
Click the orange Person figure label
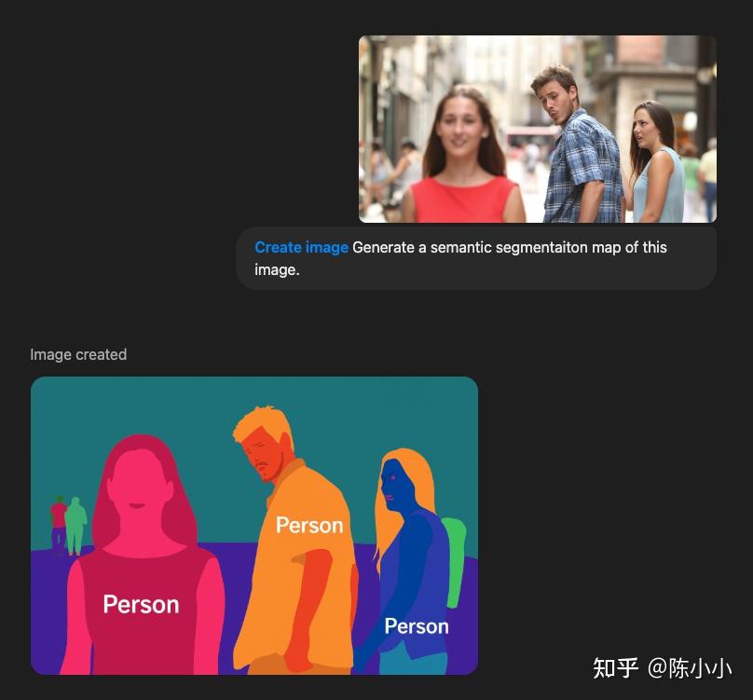[309, 525]
